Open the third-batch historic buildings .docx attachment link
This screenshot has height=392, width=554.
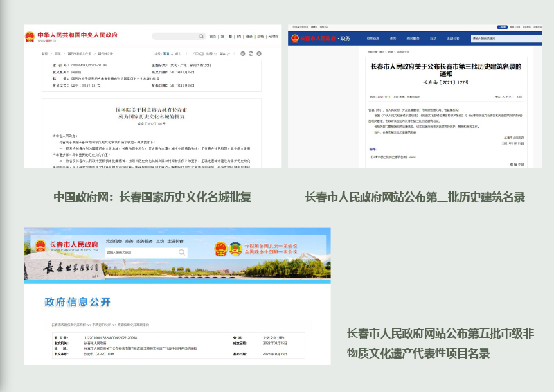(393, 158)
